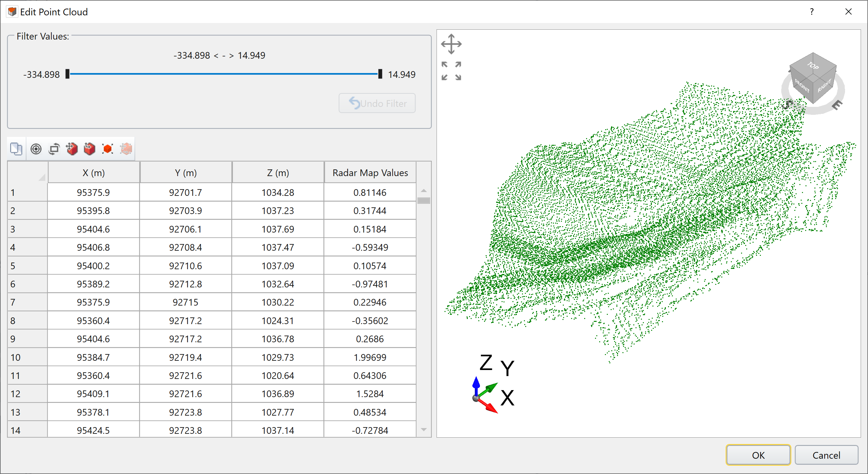Click Z cell 1024.31 in row 8
Viewport: 868px width, 474px height.
278,321
